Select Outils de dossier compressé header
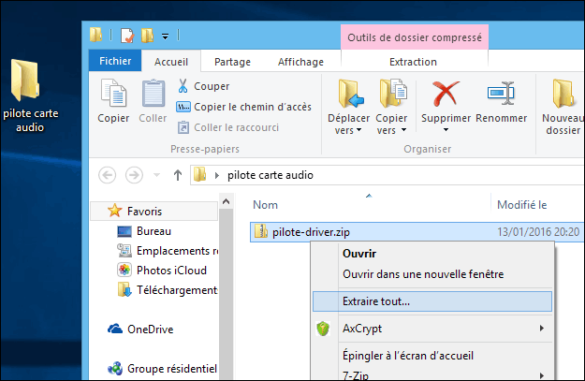The height and width of the screenshot is (381, 585). click(x=414, y=37)
